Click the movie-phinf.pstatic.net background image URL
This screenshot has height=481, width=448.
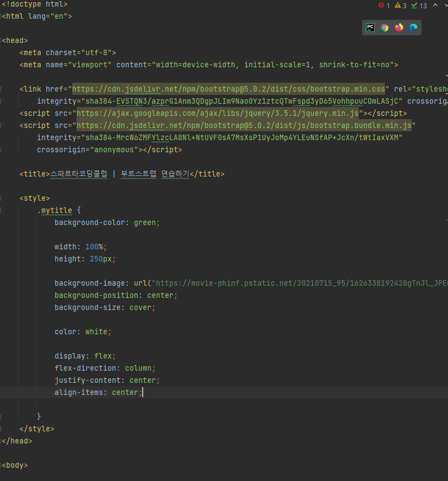tap(302, 283)
